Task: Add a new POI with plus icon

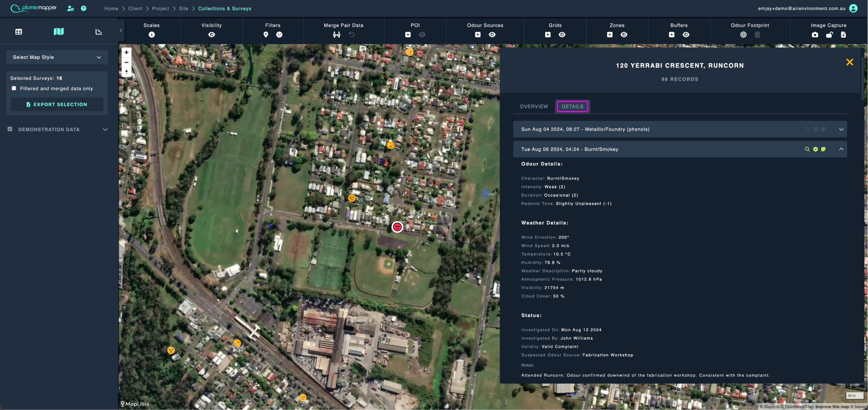Action: pos(408,34)
